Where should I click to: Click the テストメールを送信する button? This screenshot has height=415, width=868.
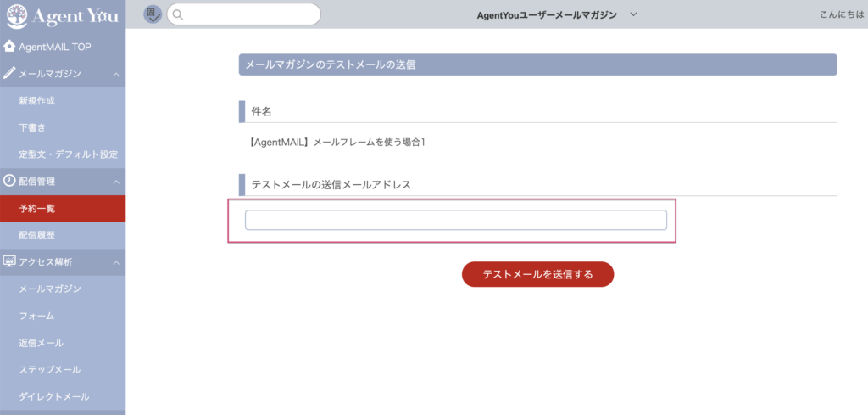537,274
